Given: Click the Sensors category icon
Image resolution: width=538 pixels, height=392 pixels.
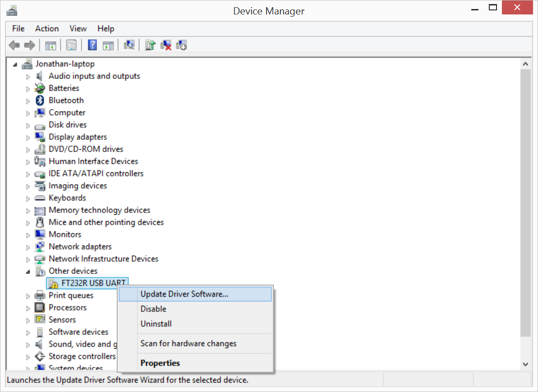Looking at the screenshot, I should tap(40, 319).
